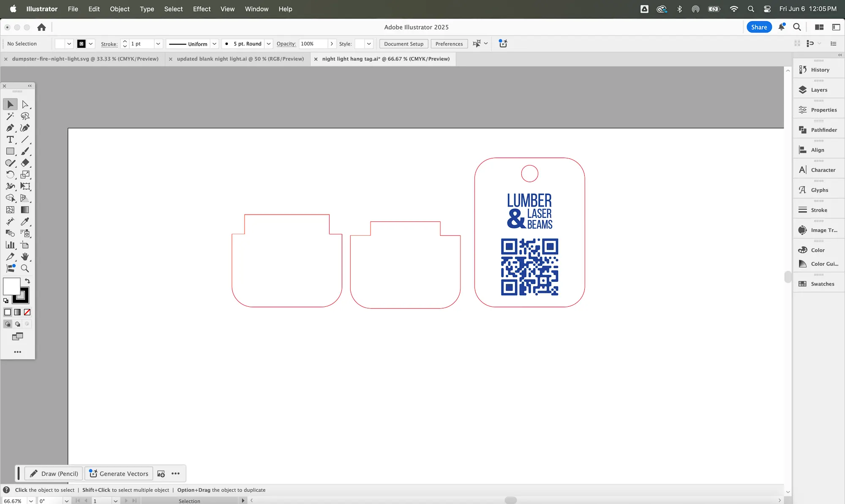Open 5 pt. Round brush definition dropdown
This screenshot has height=504, width=845.
[x=269, y=44]
